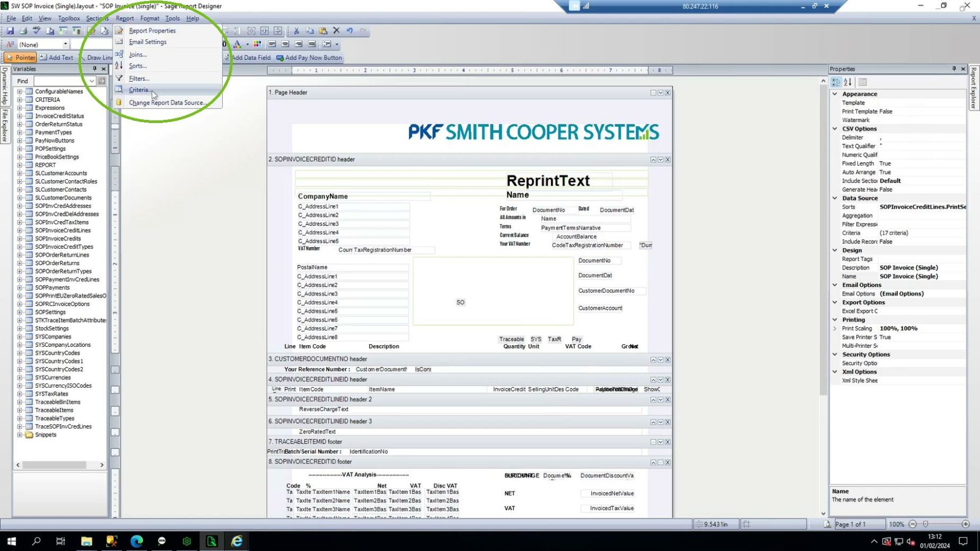The image size is (980, 551).
Task: Choose Sorts... from the Report menu
Action: pos(168,66)
